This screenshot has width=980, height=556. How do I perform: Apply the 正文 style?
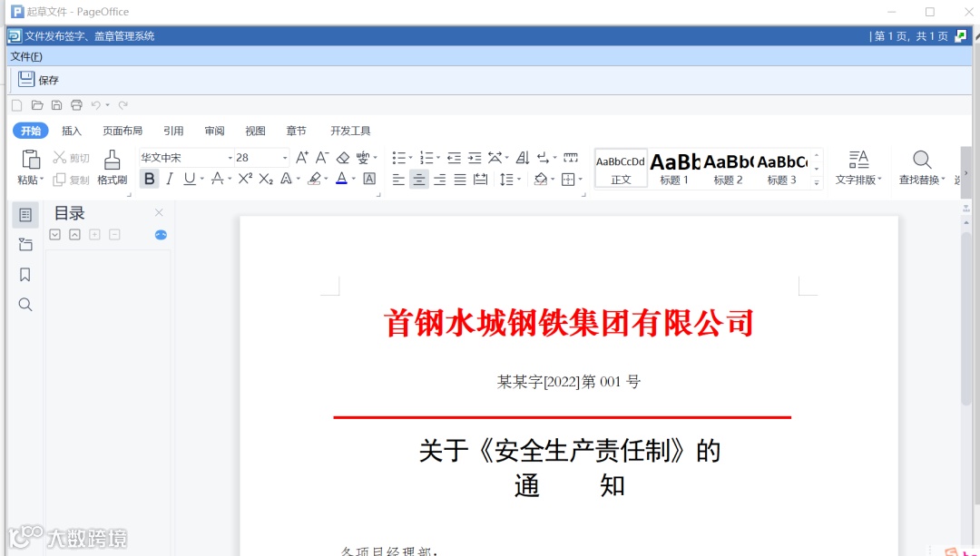pyautogui.click(x=621, y=168)
